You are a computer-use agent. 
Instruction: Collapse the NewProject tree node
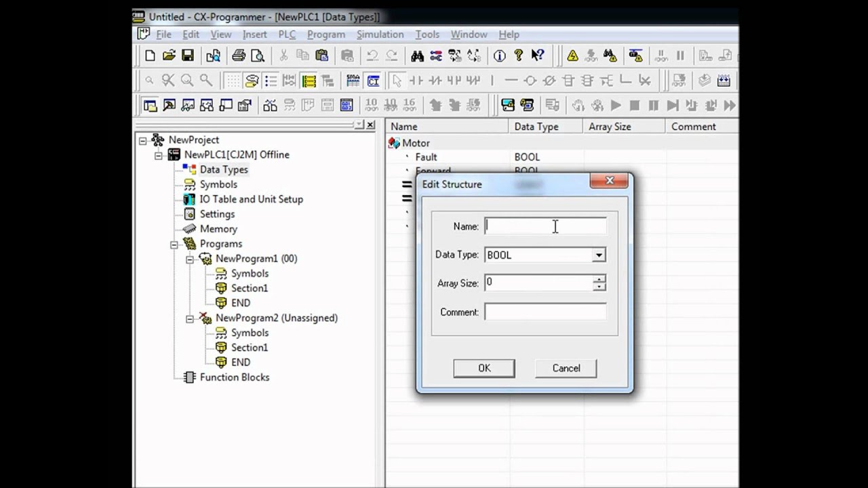142,140
